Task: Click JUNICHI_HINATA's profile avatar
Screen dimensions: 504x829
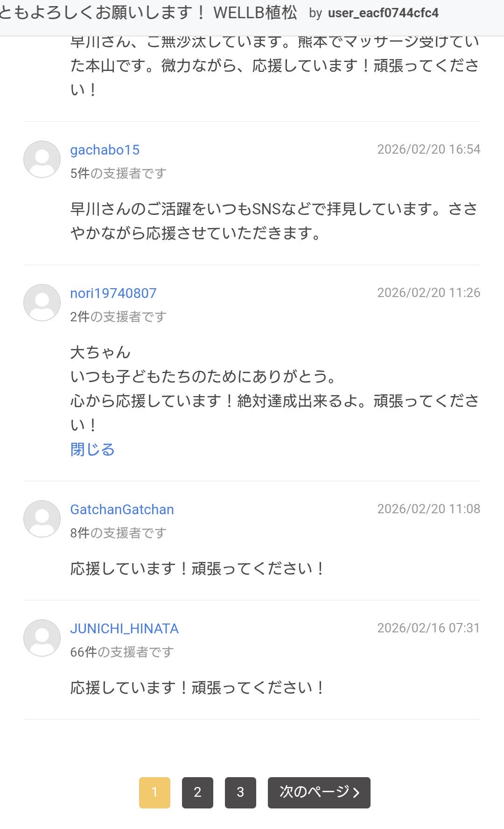Action: point(42,638)
